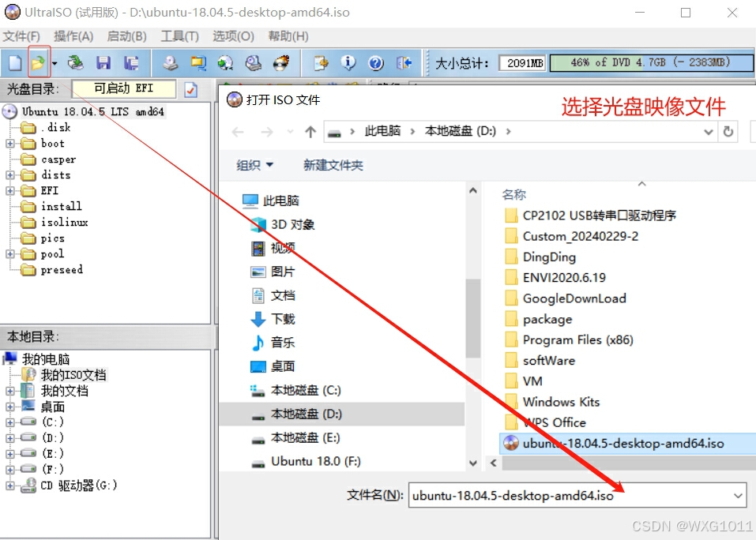Click the Up one level arrow

pyautogui.click(x=310, y=132)
